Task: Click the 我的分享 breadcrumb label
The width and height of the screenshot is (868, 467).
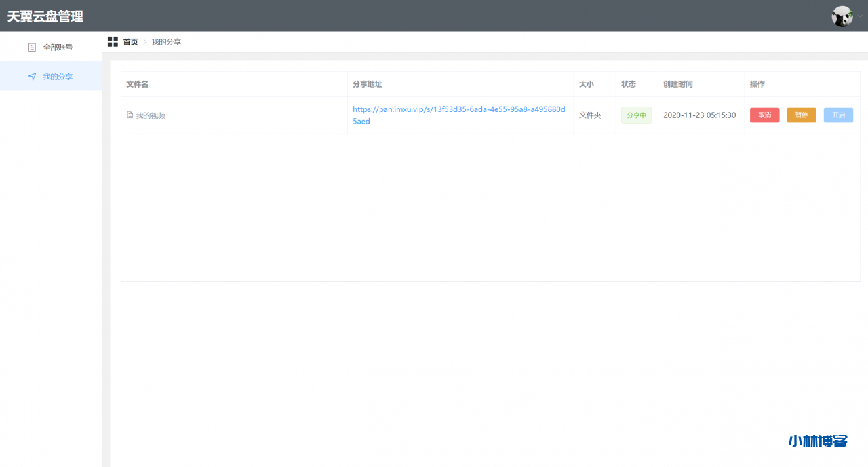Action: (166, 42)
